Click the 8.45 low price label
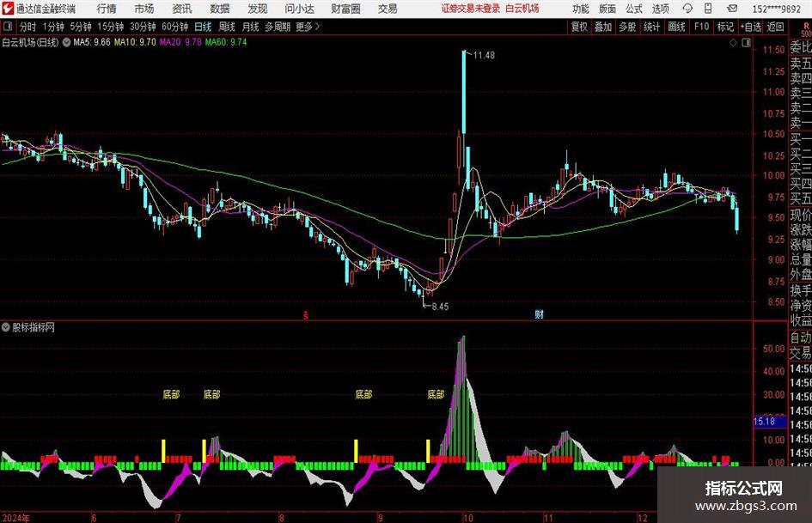 tap(440, 307)
